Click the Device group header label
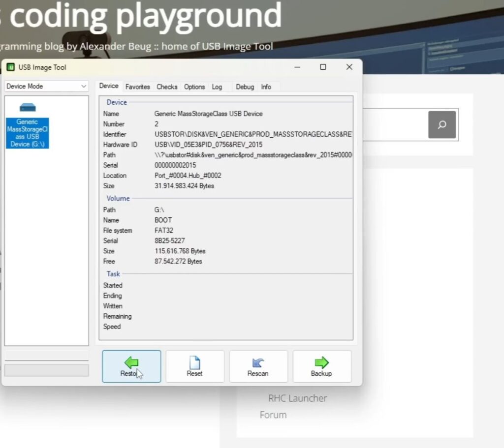This screenshot has width=504, height=448. point(117,102)
